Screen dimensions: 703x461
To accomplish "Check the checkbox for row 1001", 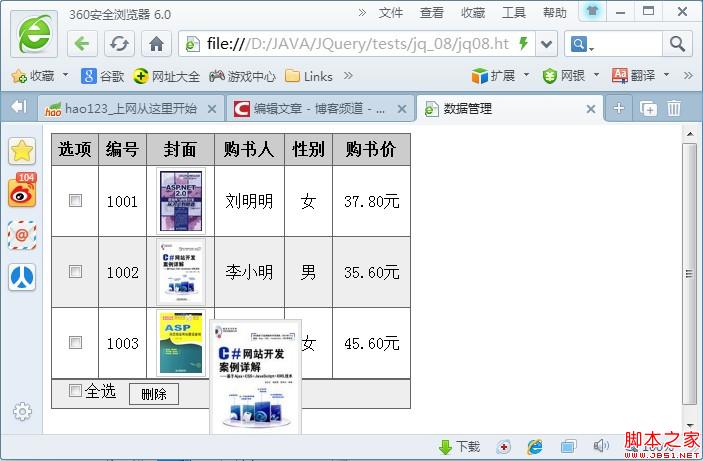I will point(75,201).
